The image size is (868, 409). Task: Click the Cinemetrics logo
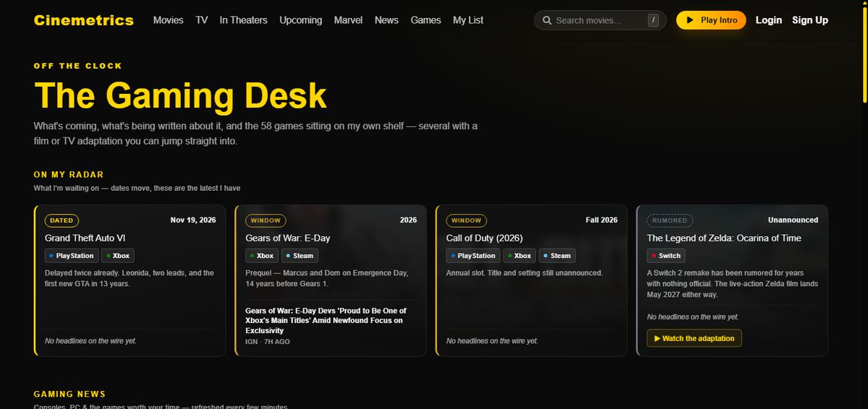tap(84, 20)
